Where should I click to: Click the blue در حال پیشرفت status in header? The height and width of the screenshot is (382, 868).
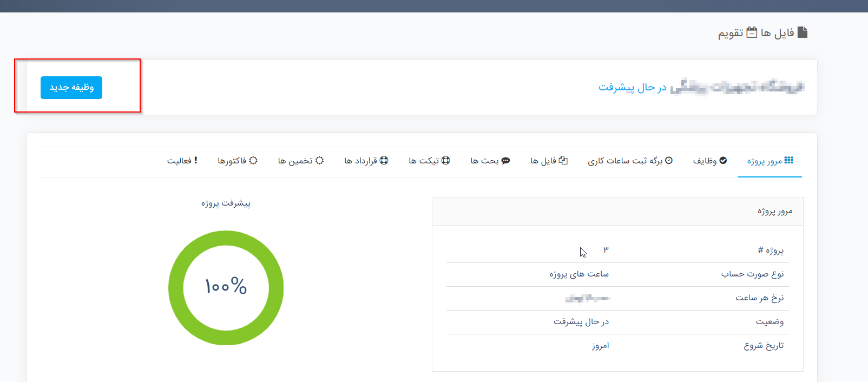(632, 87)
